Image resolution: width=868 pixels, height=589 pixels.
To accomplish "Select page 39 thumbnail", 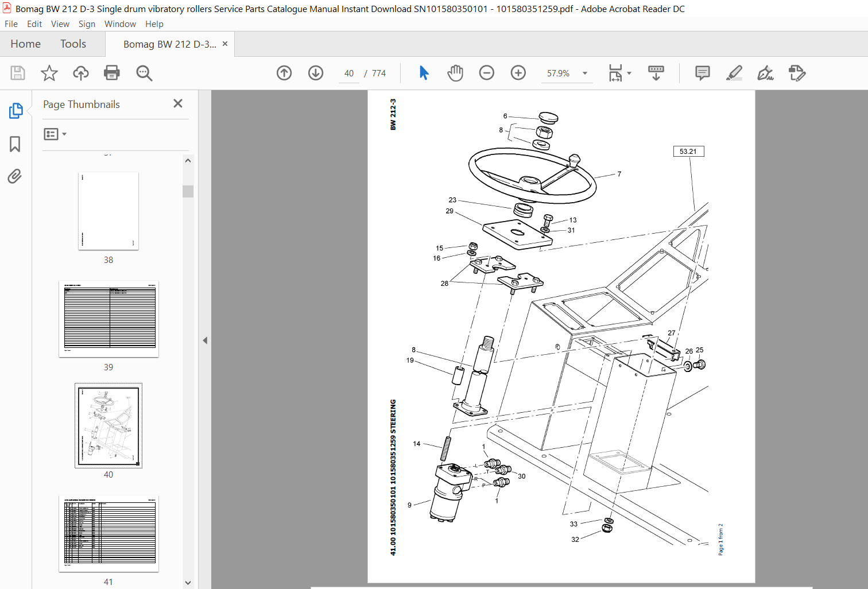I will [x=108, y=319].
